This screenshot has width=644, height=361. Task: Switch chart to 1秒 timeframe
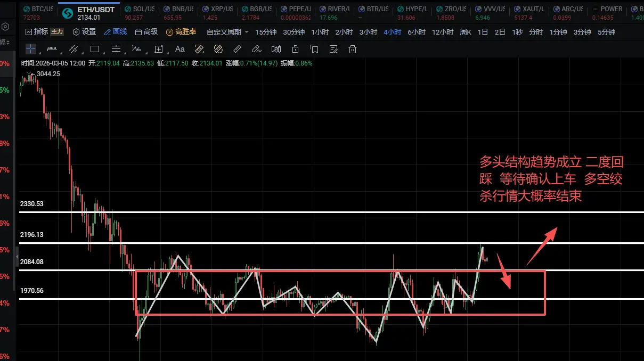[517, 32]
